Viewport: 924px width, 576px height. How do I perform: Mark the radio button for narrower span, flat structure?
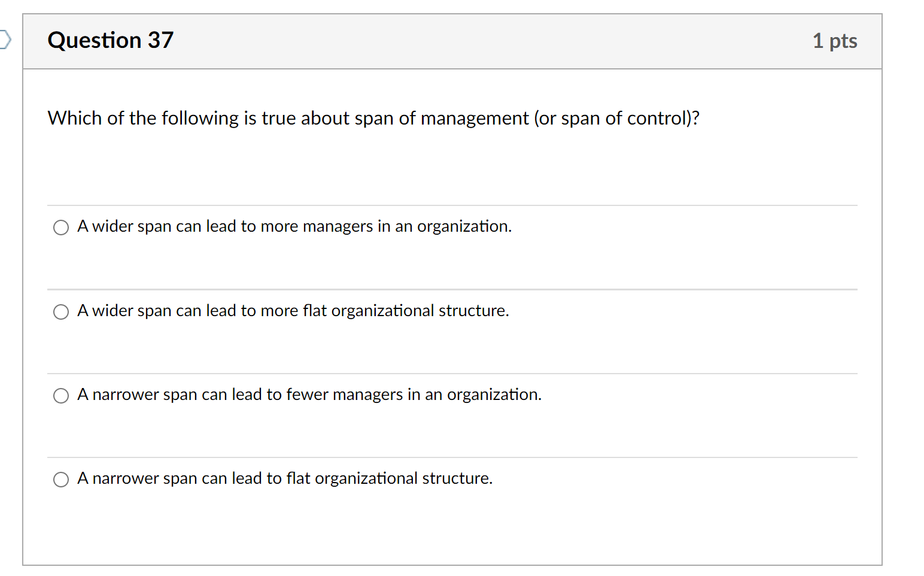pyautogui.click(x=61, y=480)
